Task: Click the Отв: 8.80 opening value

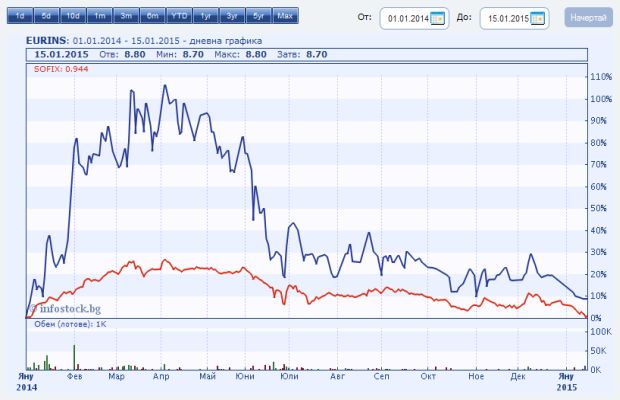Action: pos(122,55)
